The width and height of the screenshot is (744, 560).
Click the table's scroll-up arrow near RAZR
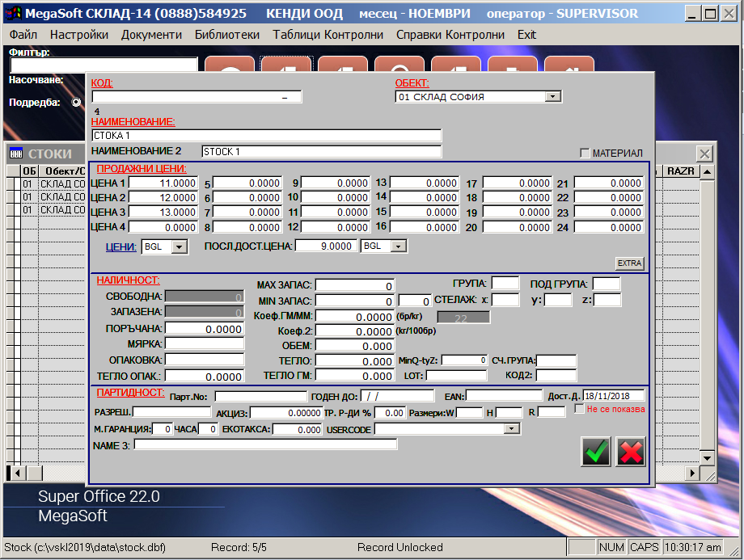pyautogui.click(x=708, y=172)
